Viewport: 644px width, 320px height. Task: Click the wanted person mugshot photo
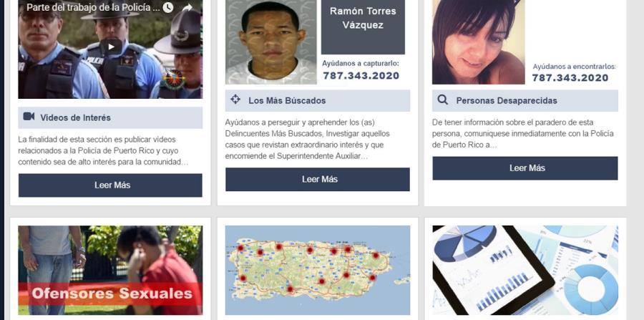[271, 42]
